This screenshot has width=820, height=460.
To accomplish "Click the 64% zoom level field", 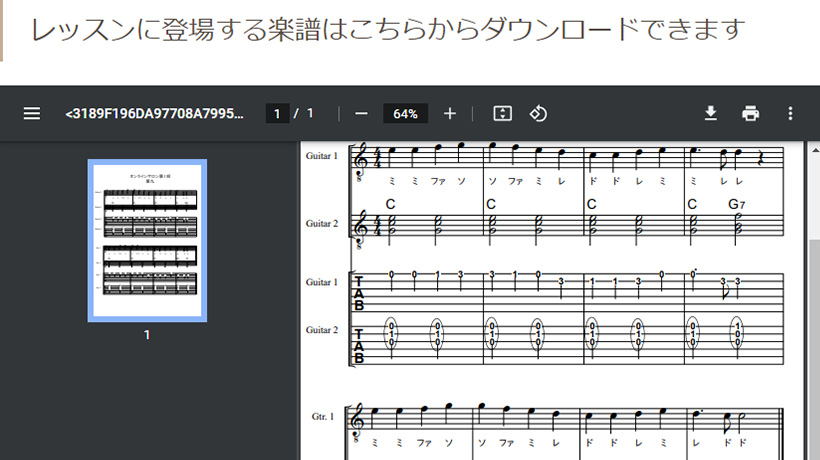I will 405,114.
